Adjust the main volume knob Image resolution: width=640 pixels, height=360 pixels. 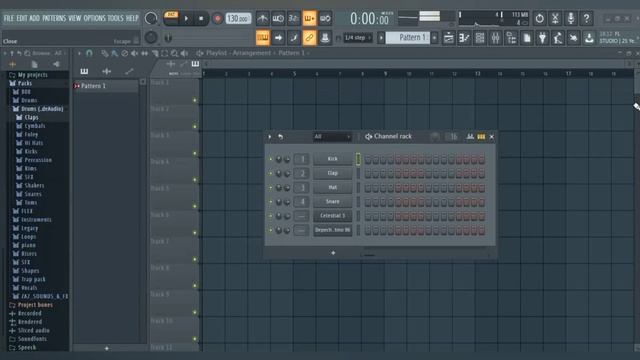pyautogui.click(x=151, y=18)
